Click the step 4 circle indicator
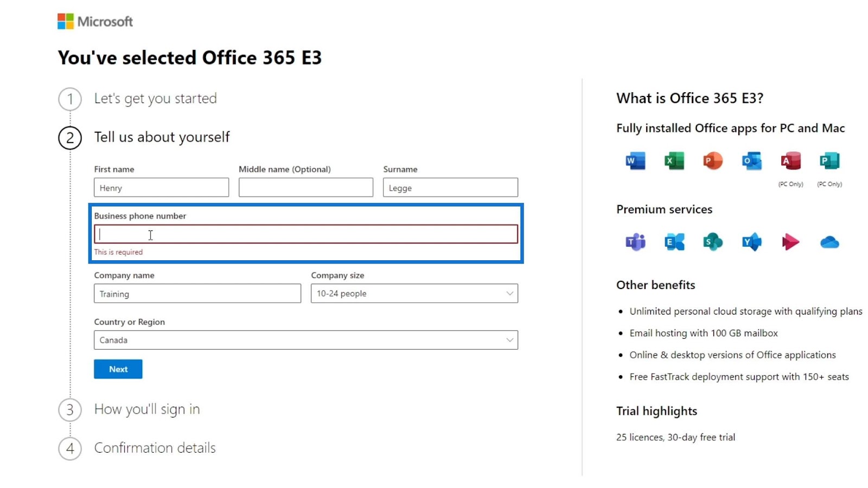Viewport: 868px width, 488px height. [70, 448]
